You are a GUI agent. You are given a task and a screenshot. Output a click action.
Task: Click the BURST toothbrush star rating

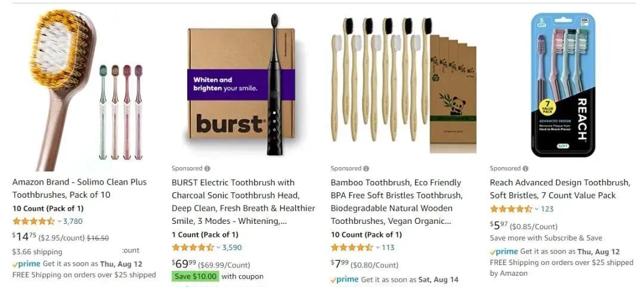(193, 248)
